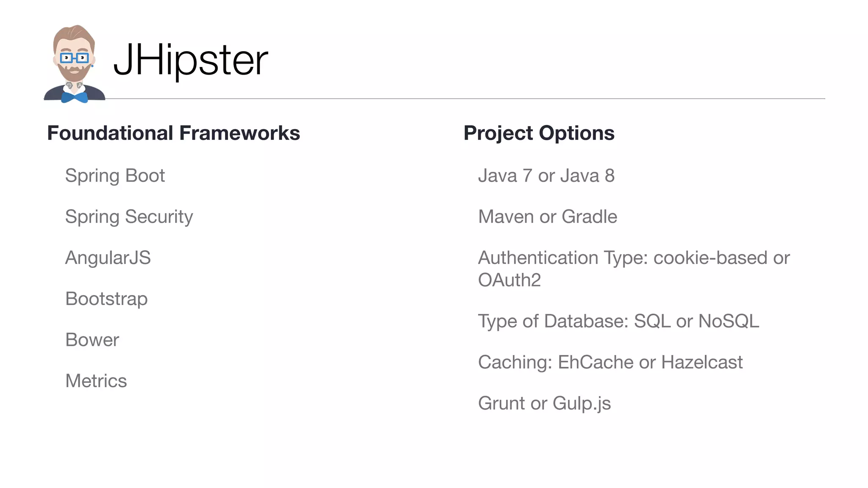The height and width of the screenshot is (488, 868).
Task: Click the Java 7 or Java 8 text
Action: (x=546, y=176)
